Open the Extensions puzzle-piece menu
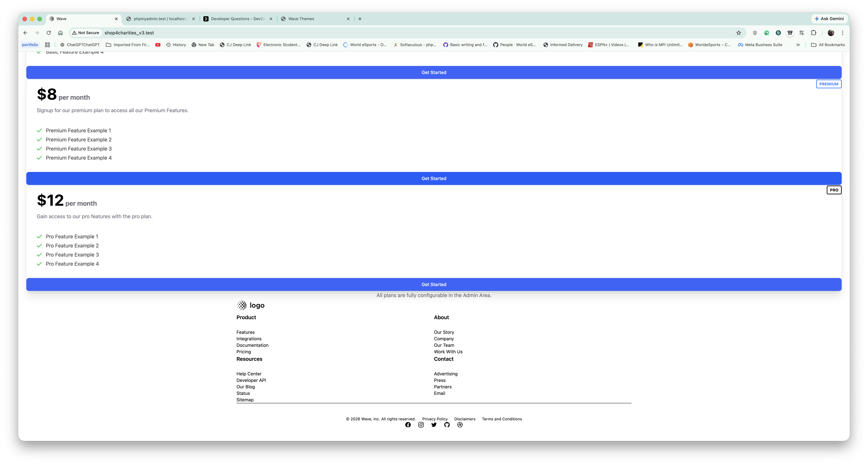The width and height of the screenshot is (868, 465). tap(813, 33)
